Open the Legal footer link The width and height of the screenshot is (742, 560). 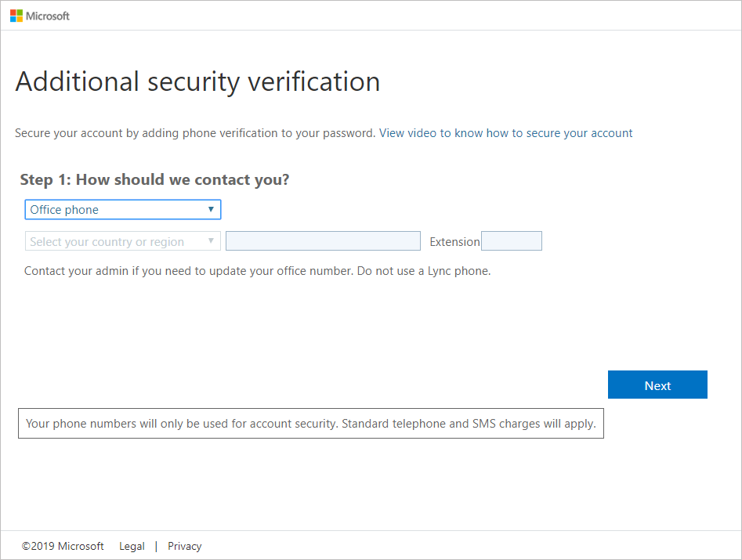coord(132,546)
